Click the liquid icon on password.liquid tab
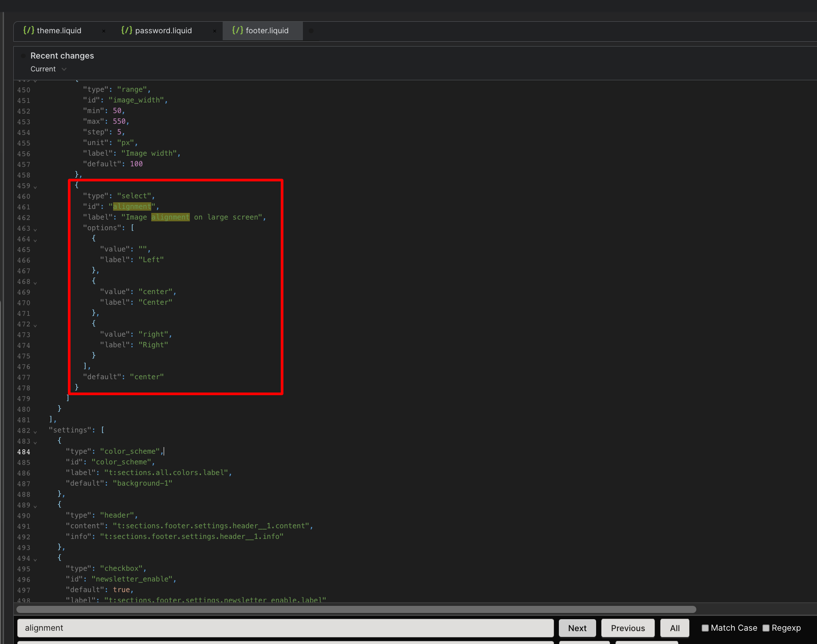This screenshot has height=644, width=817. coord(127,30)
